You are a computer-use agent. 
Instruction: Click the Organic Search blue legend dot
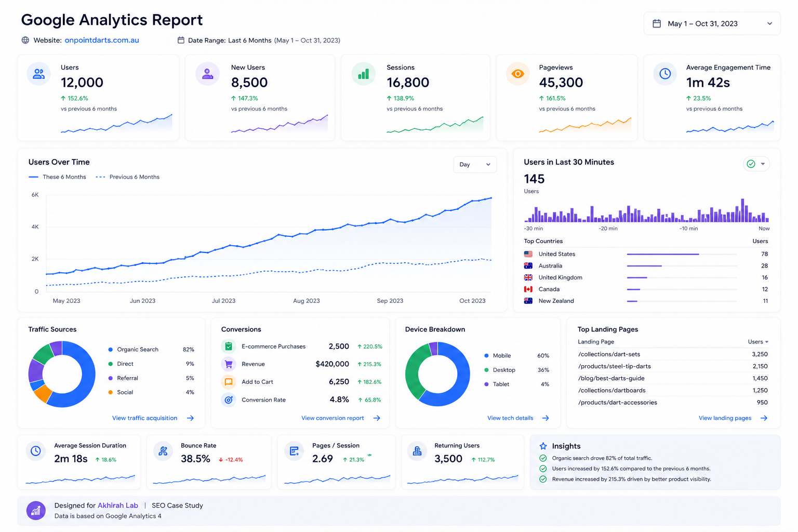point(111,350)
